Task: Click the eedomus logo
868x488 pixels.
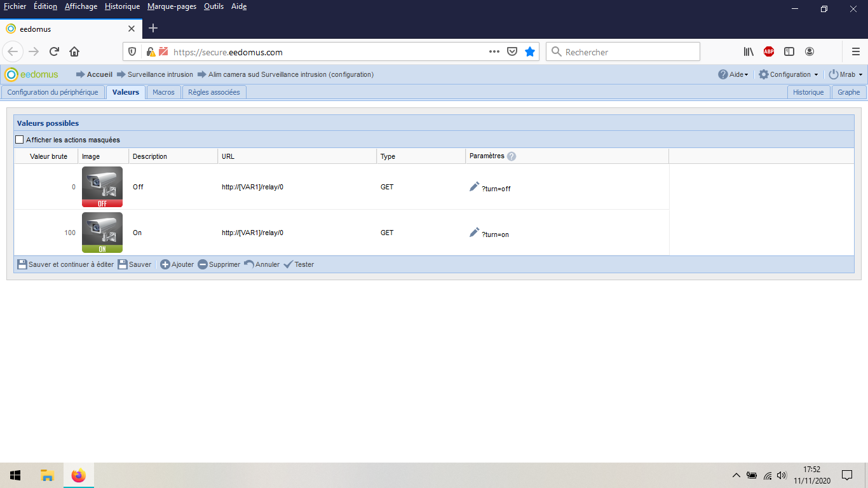Action: 32,74
